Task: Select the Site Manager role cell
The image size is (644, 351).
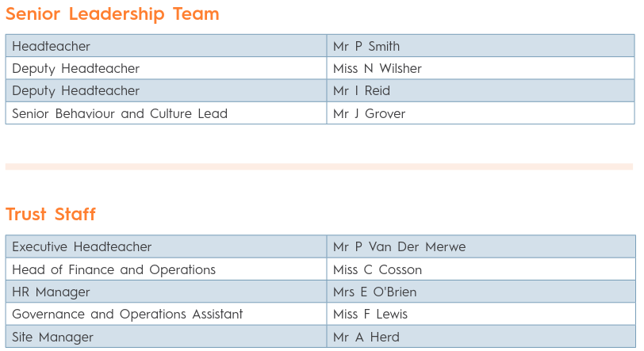Action: (x=53, y=337)
